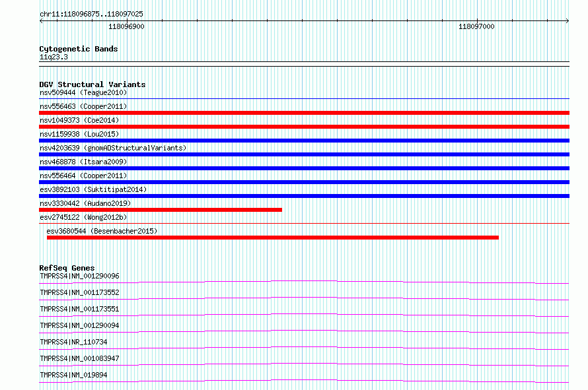Click the thin red esv2745122 variant line

pos(304,224)
